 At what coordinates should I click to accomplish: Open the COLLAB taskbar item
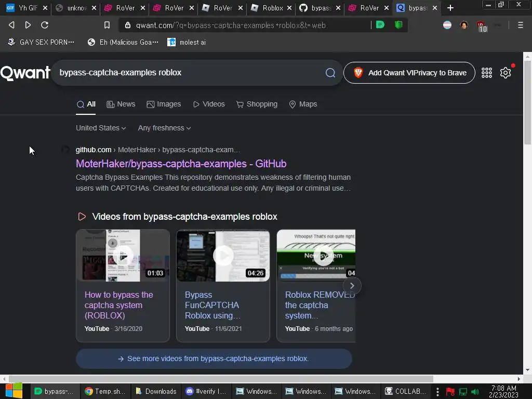tap(406, 392)
